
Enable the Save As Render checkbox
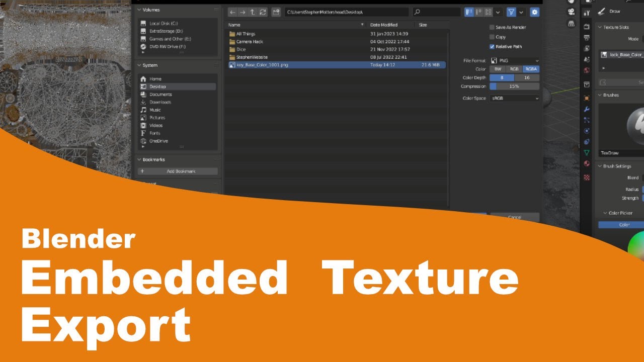[492, 27]
